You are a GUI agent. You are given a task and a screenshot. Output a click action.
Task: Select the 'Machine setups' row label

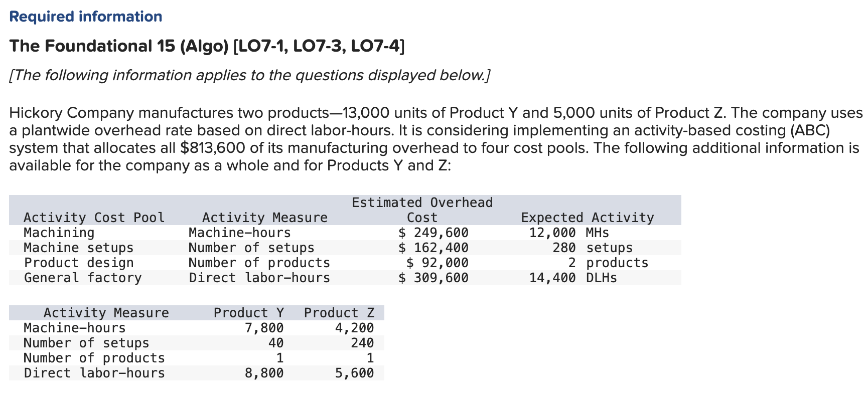(x=79, y=248)
